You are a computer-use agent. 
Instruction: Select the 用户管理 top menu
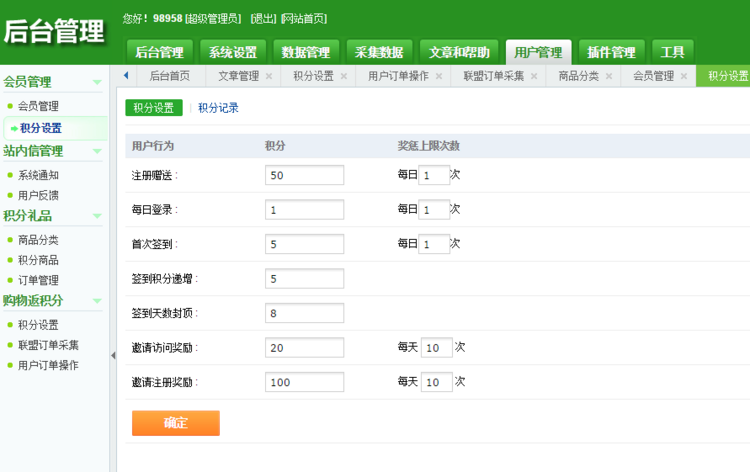538,52
